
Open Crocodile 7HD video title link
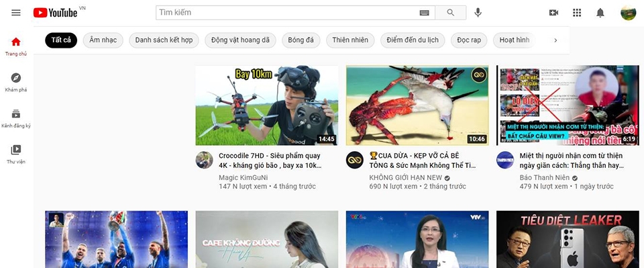[x=270, y=161]
